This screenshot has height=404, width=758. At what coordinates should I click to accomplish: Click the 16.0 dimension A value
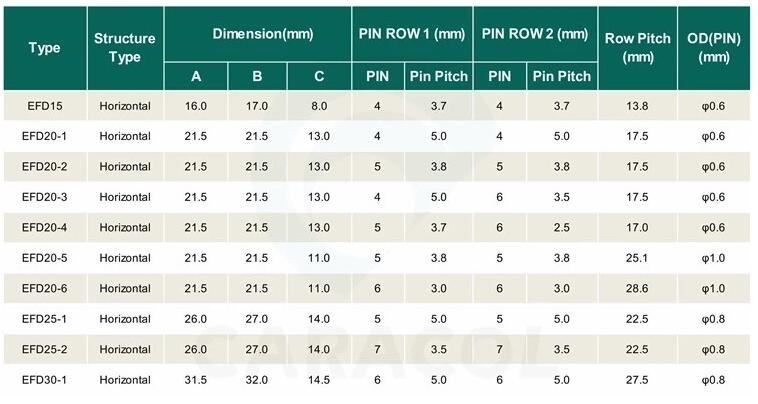point(196,105)
